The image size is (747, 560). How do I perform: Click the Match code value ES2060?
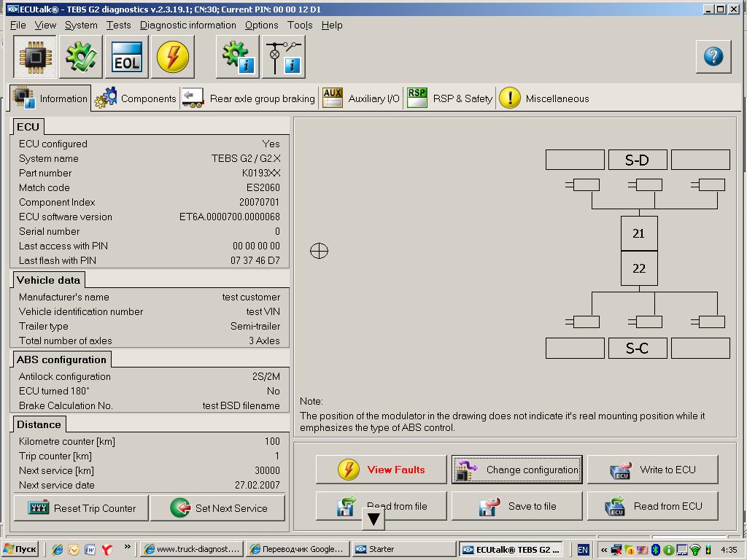[263, 187]
